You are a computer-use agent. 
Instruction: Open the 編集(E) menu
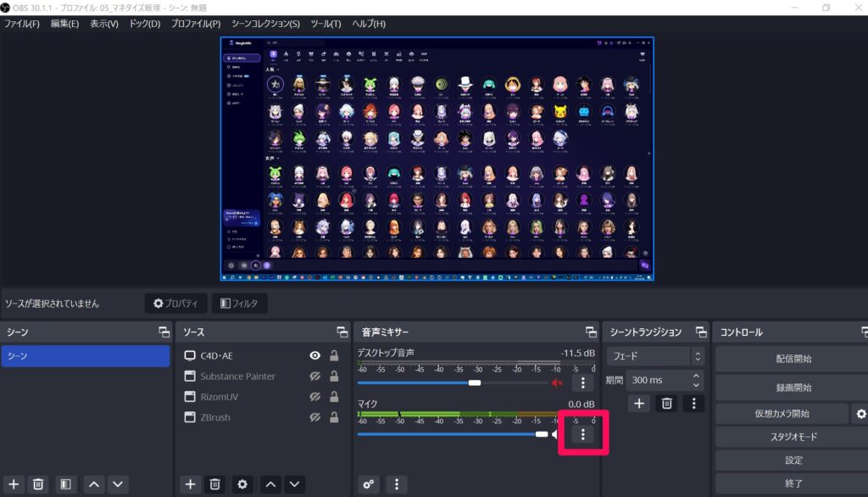pyautogui.click(x=64, y=24)
